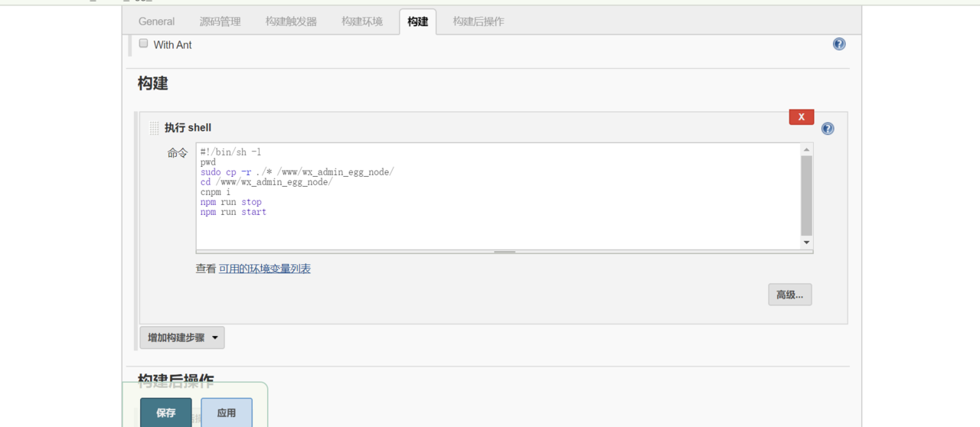Viewport: 980px width, 427px height.
Task: Switch to the 源码管理 tab
Action: 220,21
